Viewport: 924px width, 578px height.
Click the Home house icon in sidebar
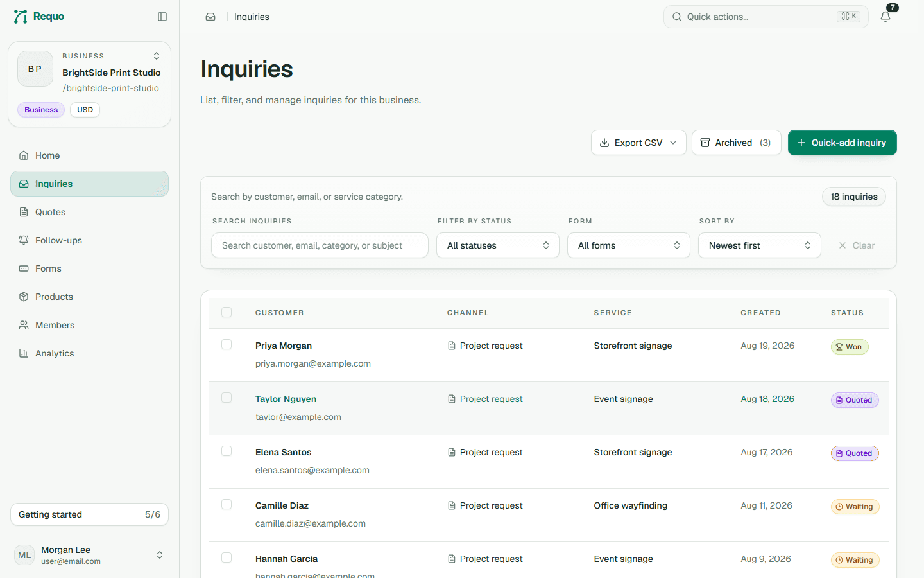click(24, 155)
